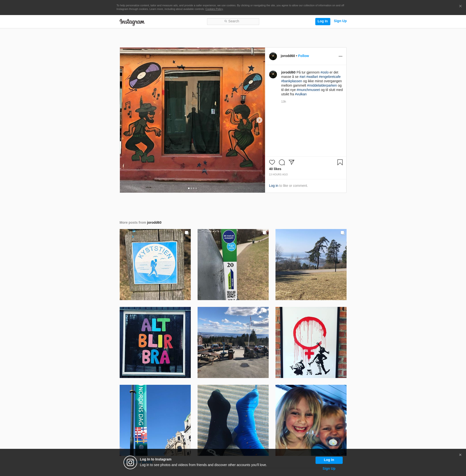The image size is (466, 476).
Task: Click the Log in to like or comment link
Action: click(273, 186)
